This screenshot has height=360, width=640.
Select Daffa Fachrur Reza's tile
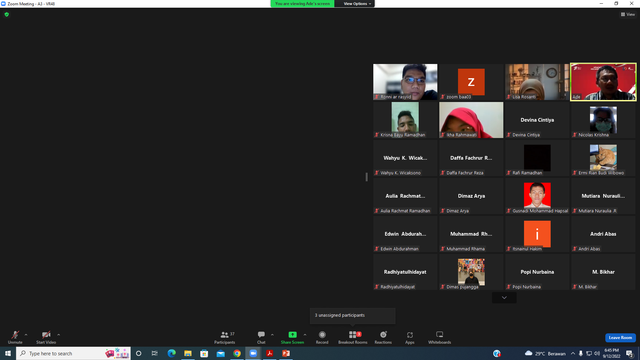tap(471, 158)
